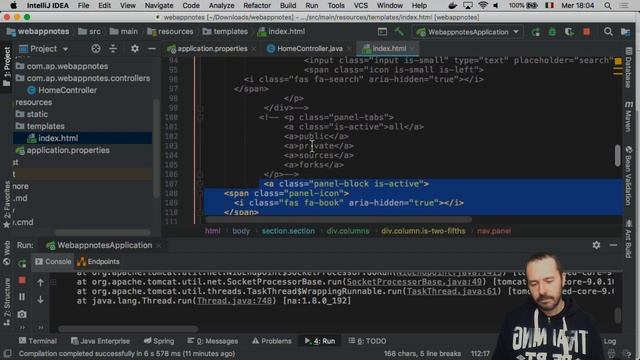The width and height of the screenshot is (640, 360).
Task: Start debugging with the green bug icon
Action: pos(552,32)
